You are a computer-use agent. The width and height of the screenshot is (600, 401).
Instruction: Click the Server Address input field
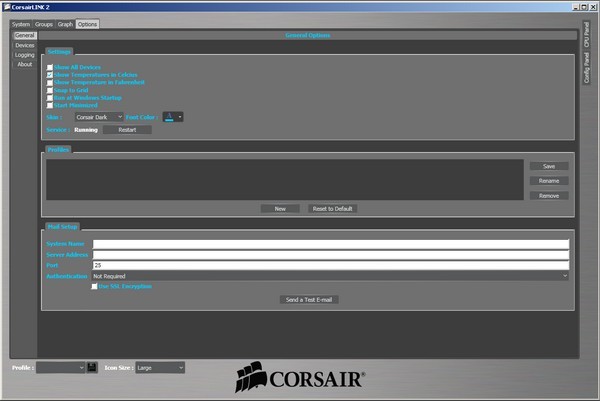coord(331,255)
